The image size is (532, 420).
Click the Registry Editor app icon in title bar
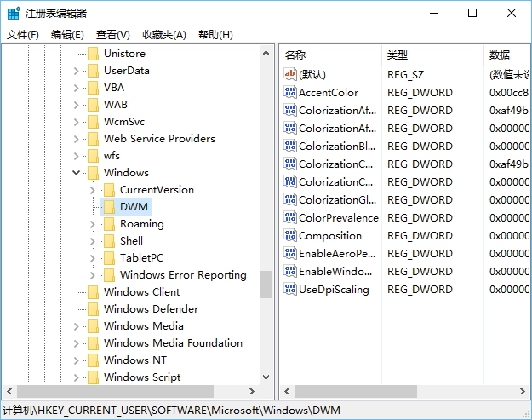[x=14, y=14]
